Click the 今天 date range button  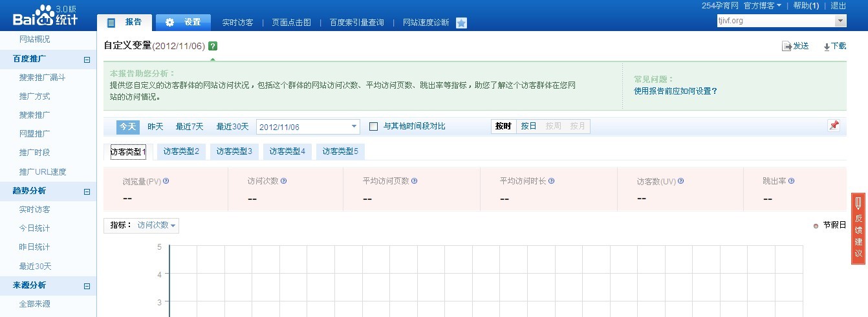point(127,126)
